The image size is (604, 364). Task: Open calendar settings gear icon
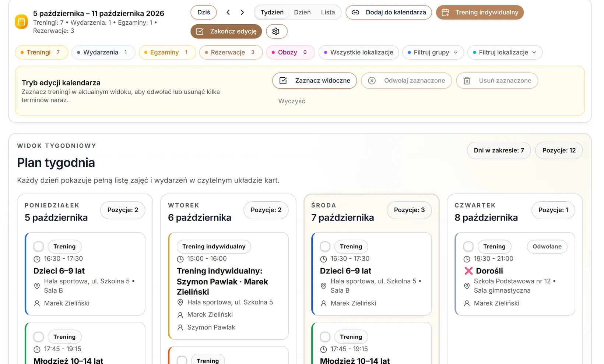pos(276,31)
